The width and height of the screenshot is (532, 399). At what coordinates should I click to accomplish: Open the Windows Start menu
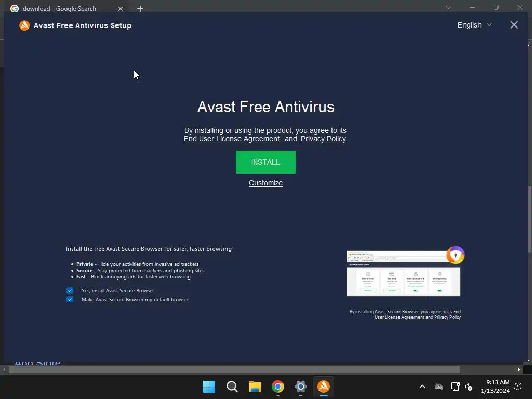(x=209, y=387)
